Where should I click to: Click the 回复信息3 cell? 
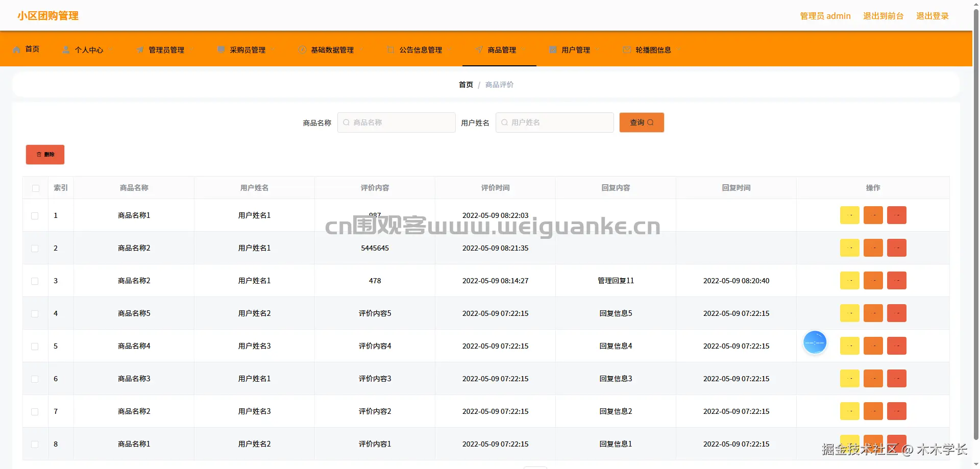616,379
